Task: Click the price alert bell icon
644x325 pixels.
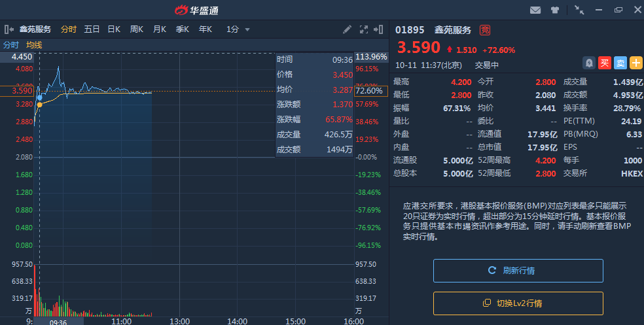Action: pos(589,63)
